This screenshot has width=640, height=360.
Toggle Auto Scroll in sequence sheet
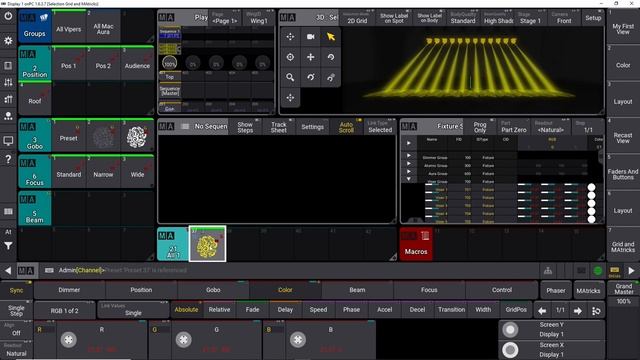(x=346, y=127)
